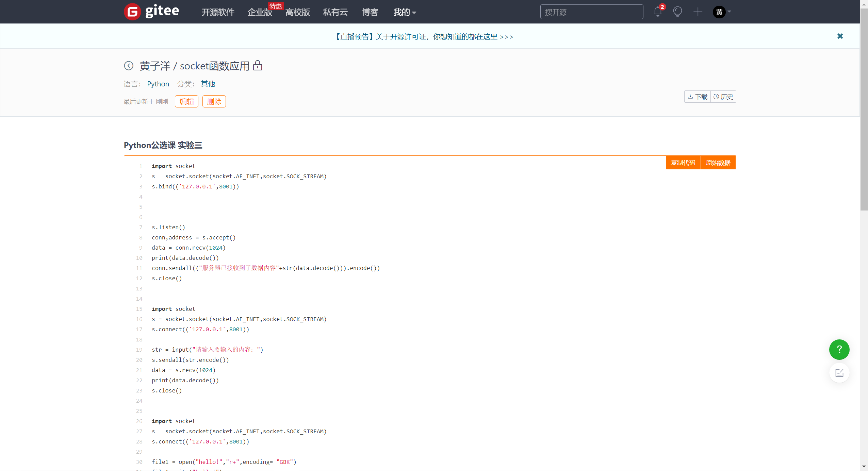Screen dimensions: 868x471
Task: Click the 复制代码 copy code button
Action: (x=683, y=163)
